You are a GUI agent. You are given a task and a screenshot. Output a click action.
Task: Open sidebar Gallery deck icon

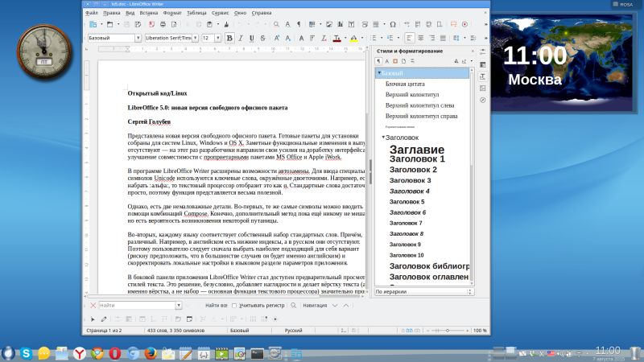point(482,88)
